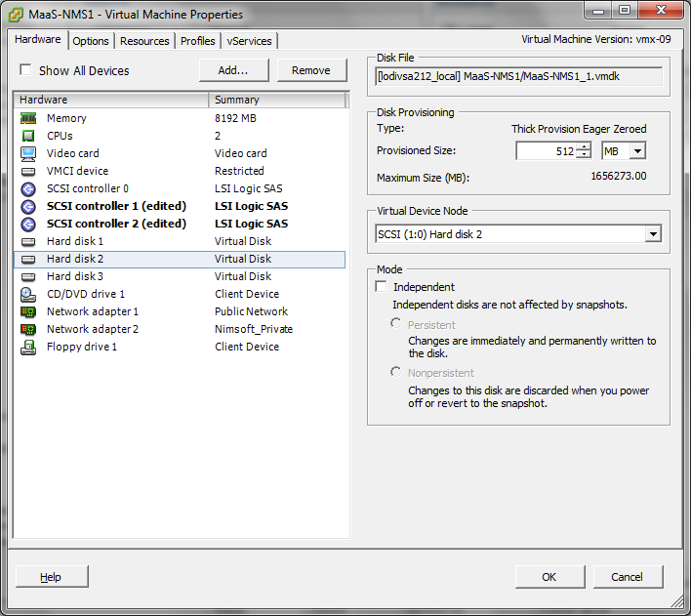Select the VMCI device row
This screenshot has width=691, height=616.
pyautogui.click(x=180, y=171)
